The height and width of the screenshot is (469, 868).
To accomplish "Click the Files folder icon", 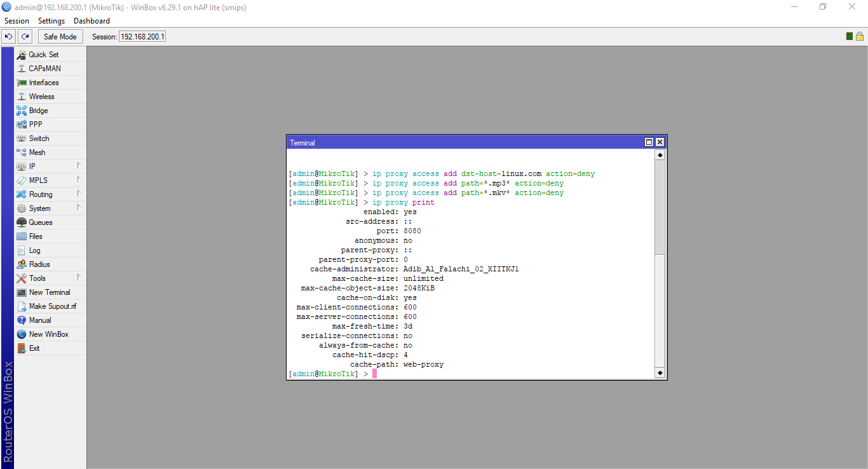I will pos(22,236).
